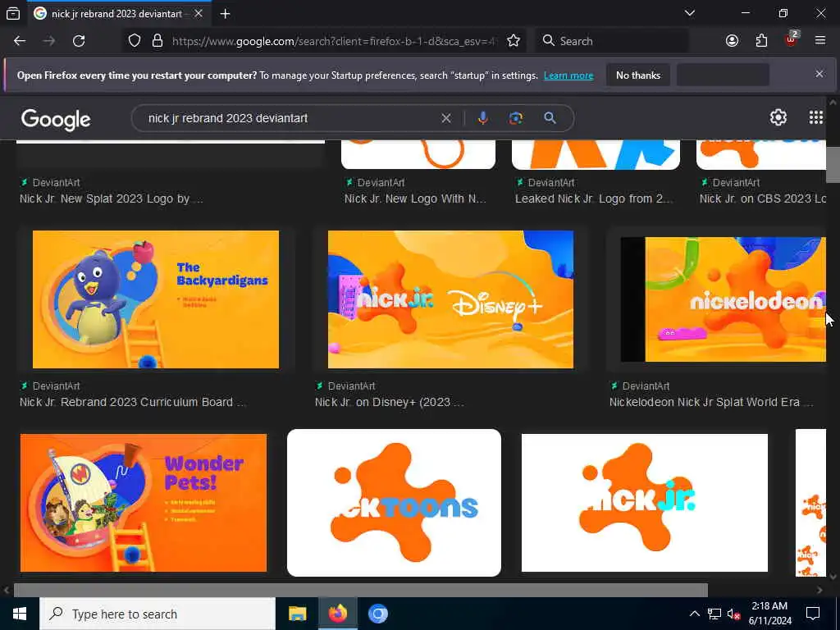The image size is (840, 630).
Task: Open the Wonder Pets thumbnail
Action: 143,503
